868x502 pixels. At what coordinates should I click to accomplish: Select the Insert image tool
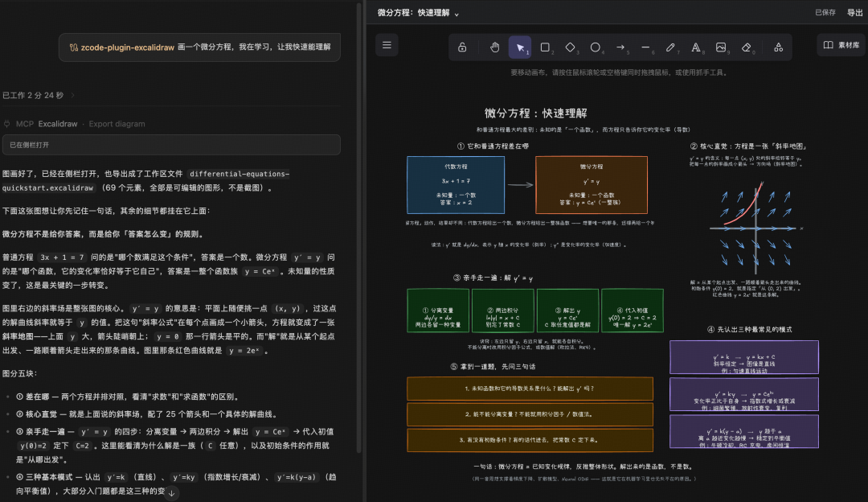721,47
